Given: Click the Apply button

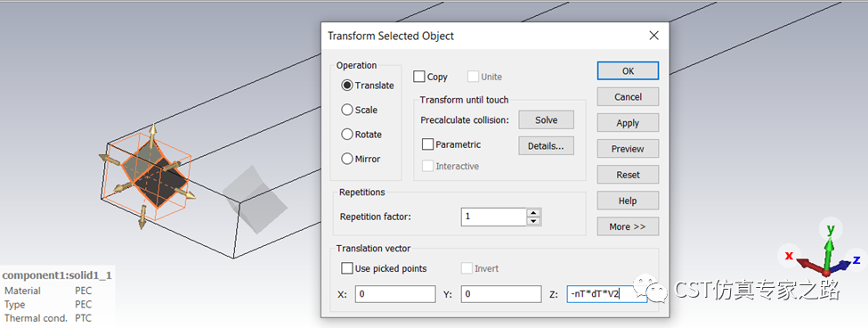Looking at the screenshot, I should pos(628,122).
